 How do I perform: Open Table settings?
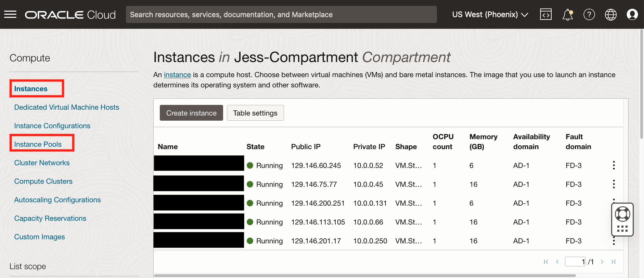255,113
